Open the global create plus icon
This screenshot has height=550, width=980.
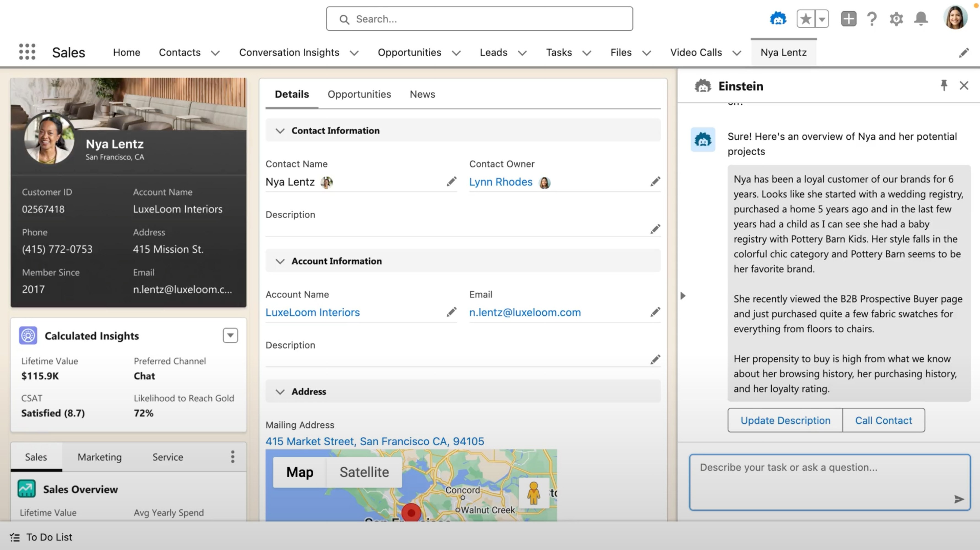tap(848, 19)
